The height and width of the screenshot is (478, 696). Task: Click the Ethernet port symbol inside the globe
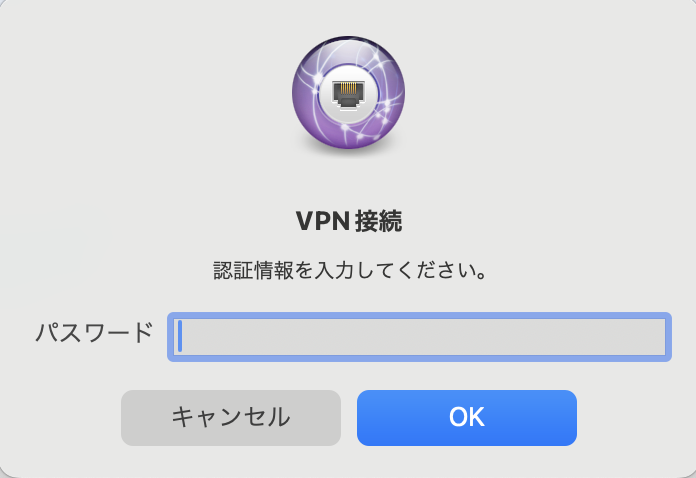tap(348, 94)
